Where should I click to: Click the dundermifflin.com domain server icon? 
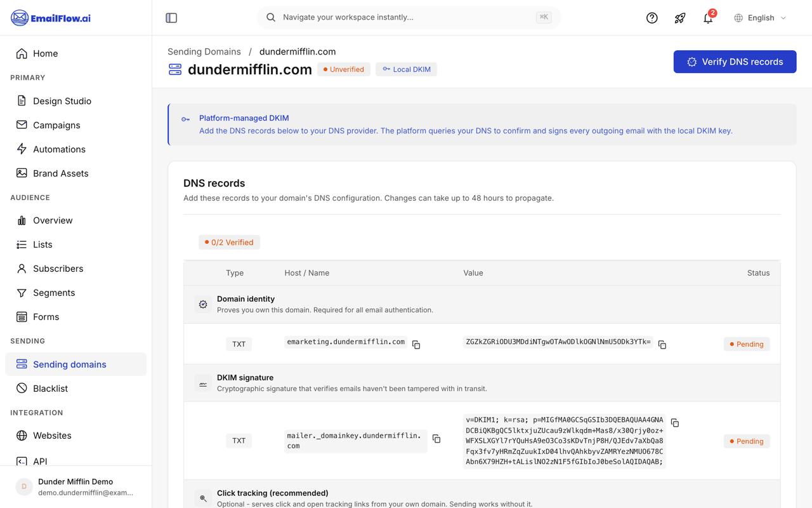[175, 69]
